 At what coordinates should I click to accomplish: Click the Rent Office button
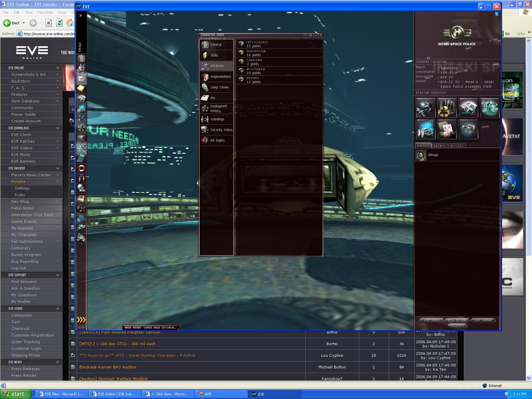click(432, 320)
